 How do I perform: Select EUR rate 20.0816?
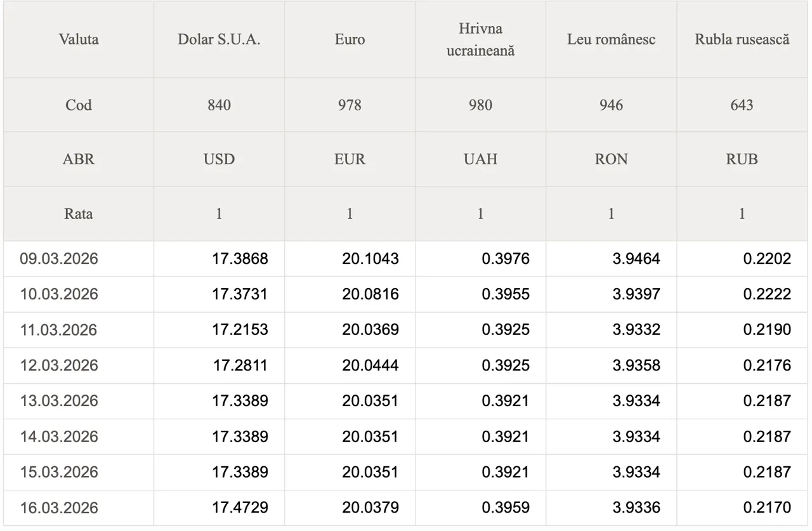pos(370,294)
